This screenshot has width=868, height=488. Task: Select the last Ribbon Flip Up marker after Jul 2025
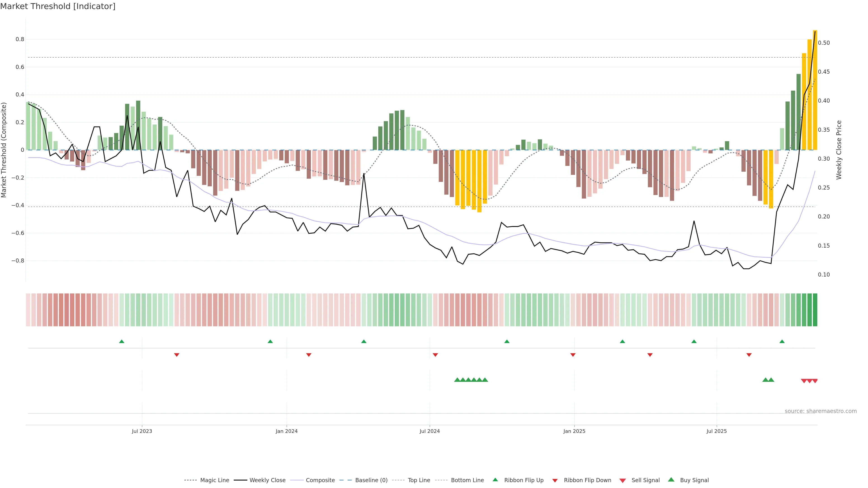point(782,342)
